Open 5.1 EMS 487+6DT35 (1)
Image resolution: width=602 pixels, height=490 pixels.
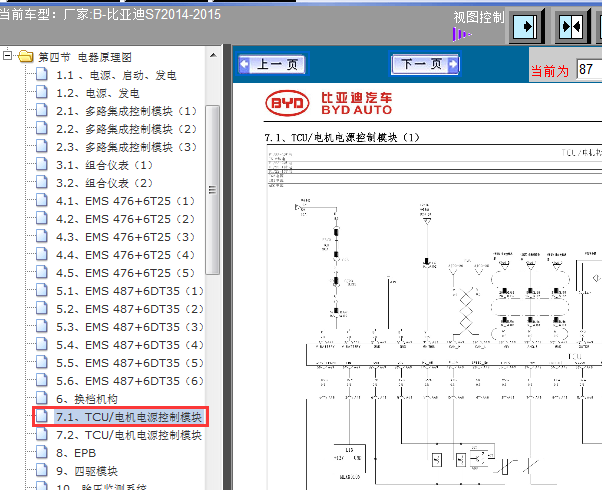coord(130,291)
